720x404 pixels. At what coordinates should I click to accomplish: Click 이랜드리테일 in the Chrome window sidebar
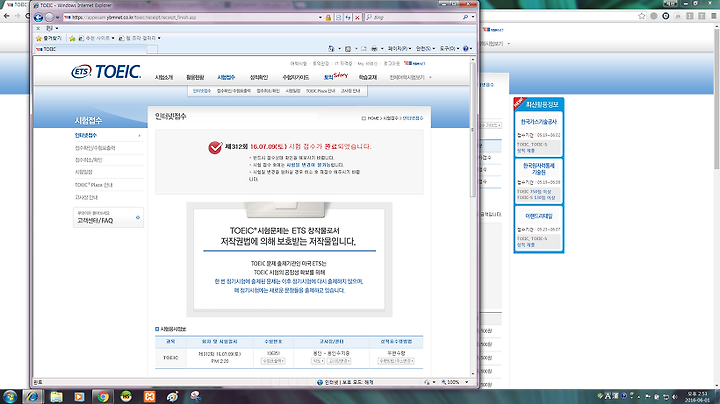pyautogui.click(x=539, y=216)
